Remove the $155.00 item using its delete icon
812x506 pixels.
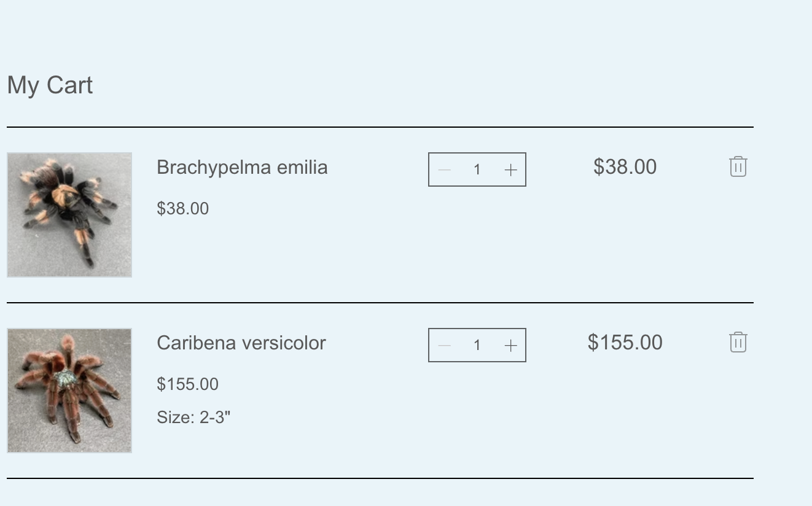(737, 343)
